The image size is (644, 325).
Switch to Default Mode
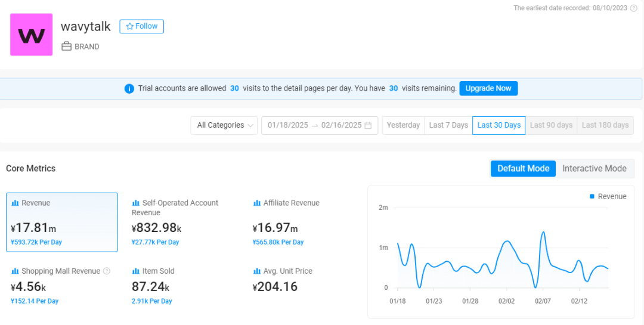pyautogui.click(x=524, y=168)
